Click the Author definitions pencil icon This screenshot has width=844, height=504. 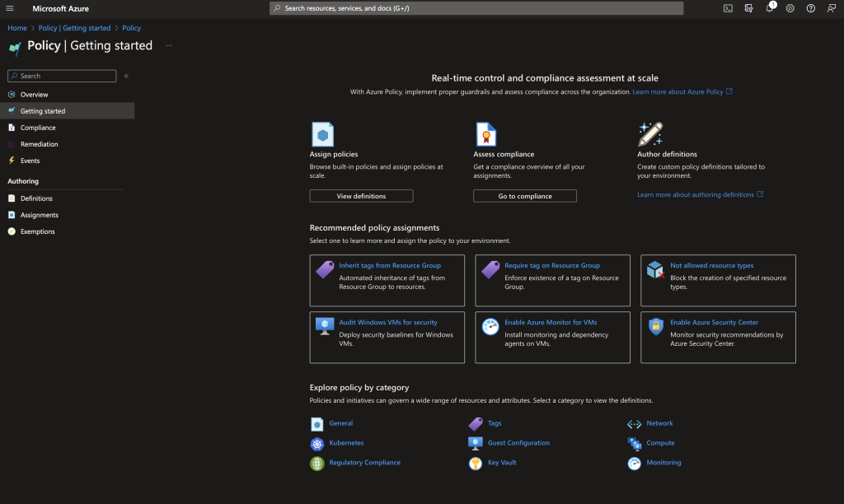[650, 134]
